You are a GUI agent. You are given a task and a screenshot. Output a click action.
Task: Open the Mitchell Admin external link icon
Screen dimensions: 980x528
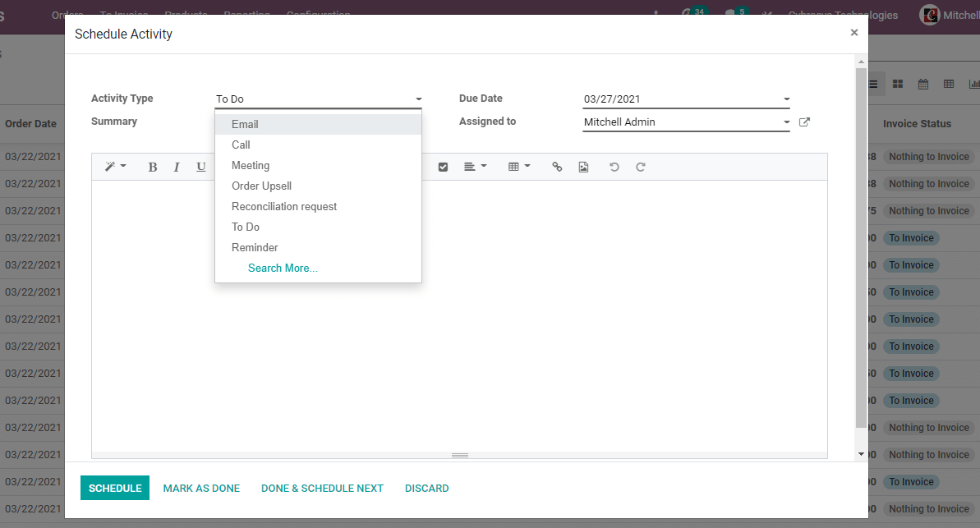pyautogui.click(x=804, y=122)
